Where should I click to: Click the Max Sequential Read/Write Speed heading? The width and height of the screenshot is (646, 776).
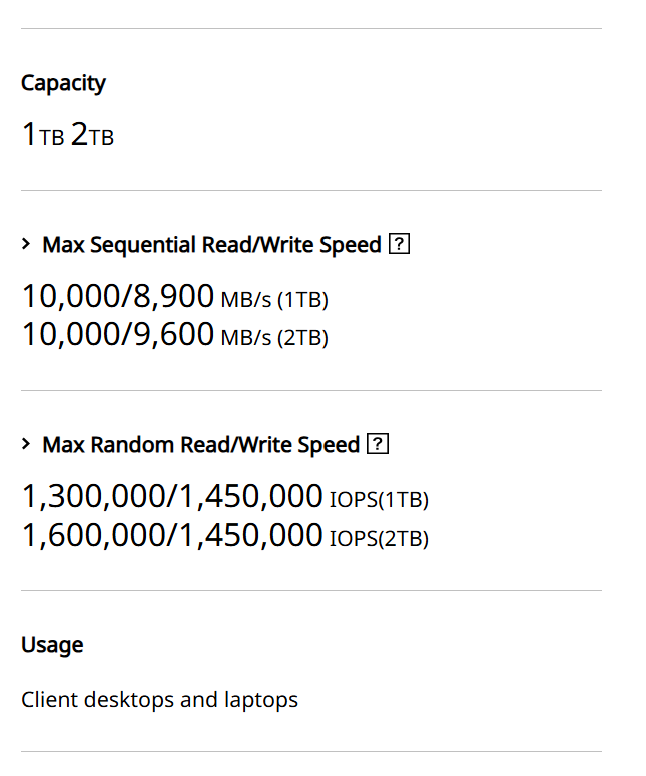coord(212,245)
